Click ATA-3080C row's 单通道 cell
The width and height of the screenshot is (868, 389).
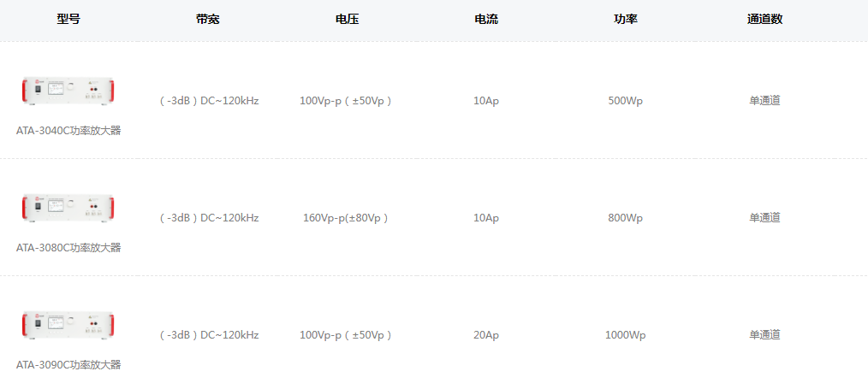click(x=764, y=218)
